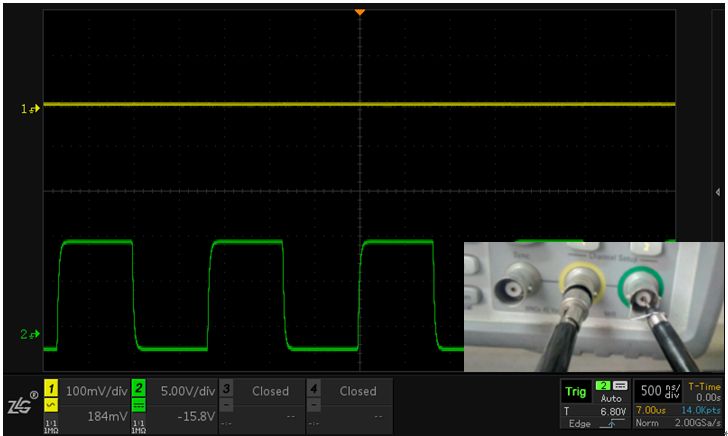728x436 pixels.
Task: Open the 500 ns/div timebase setting
Action: point(660,391)
